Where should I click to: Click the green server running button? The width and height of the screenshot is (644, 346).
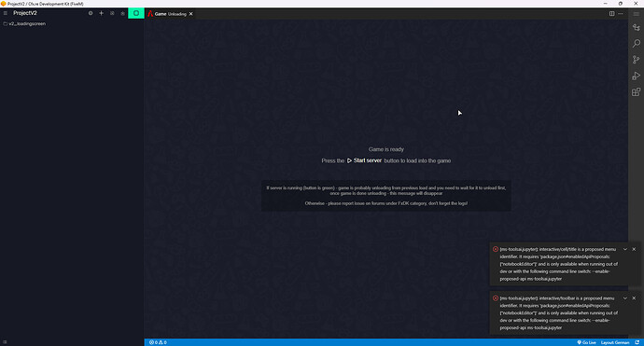click(x=136, y=13)
